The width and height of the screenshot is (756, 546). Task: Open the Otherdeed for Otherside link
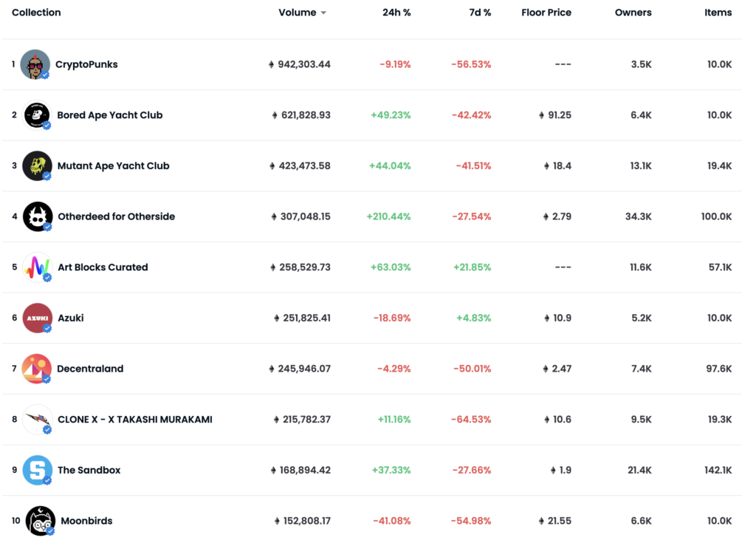pos(116,216)
